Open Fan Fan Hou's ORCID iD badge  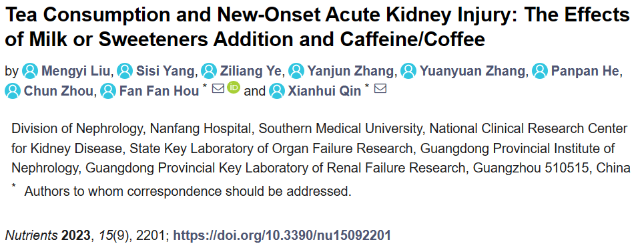[x=234, y=88]
